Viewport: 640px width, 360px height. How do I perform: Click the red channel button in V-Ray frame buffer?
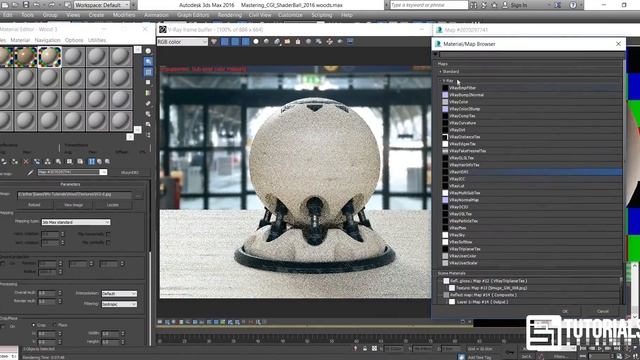pos(225,42)
